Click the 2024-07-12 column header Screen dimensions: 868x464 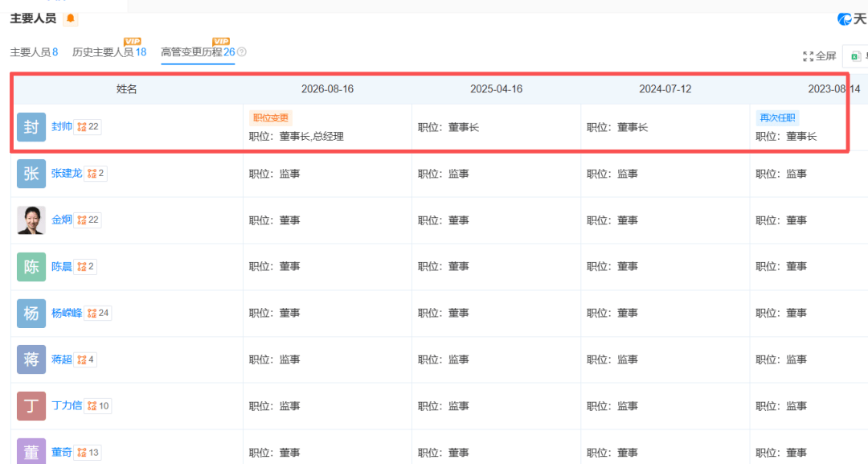(665, 89)
